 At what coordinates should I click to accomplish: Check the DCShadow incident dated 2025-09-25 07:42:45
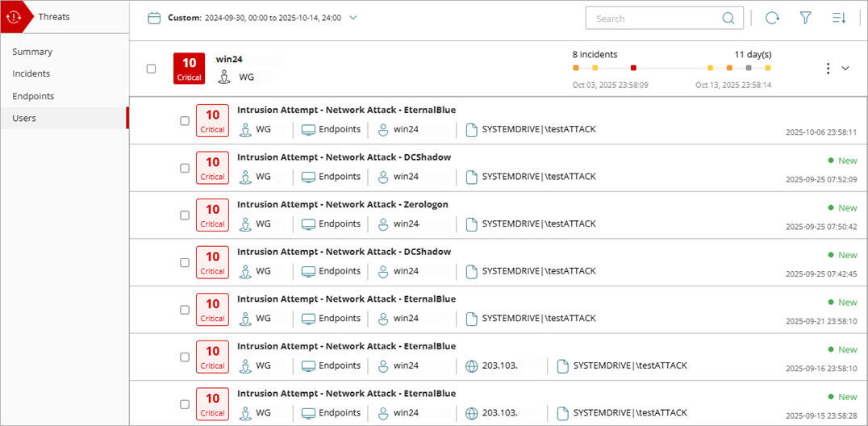click(x=185, y=262)
